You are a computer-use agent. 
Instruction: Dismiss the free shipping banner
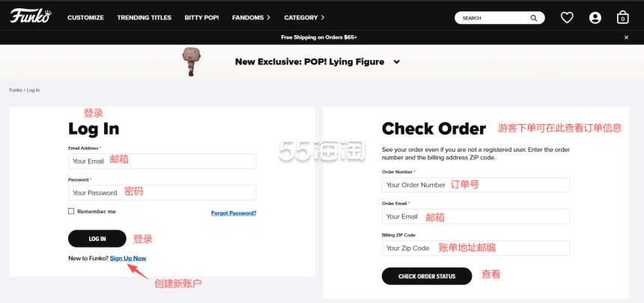(x=626, y=37)
